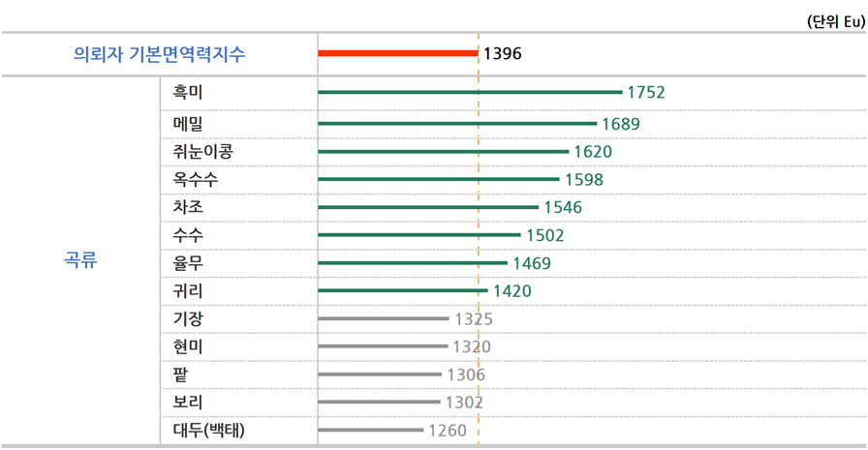Click the '팥' row label
The width and height of the screenshot is (868, 450).
(180, 375)
